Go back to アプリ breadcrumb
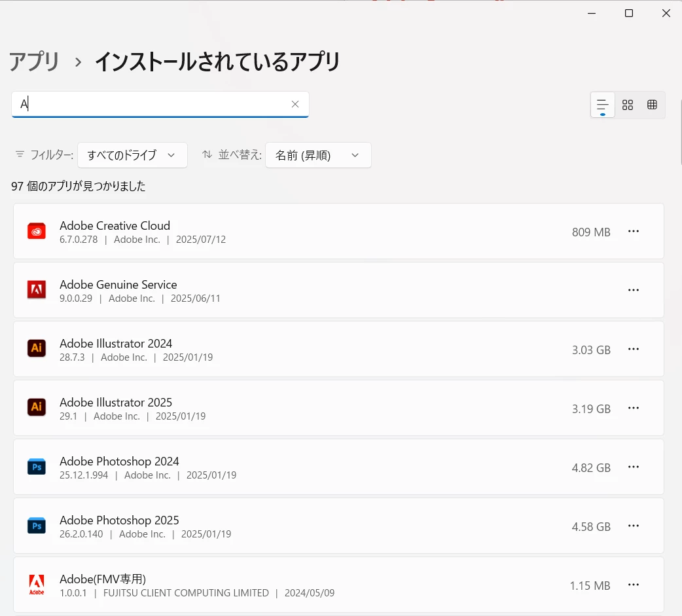Image resolution: width=682 pixels, height=616 pixels. coord(34,62)
